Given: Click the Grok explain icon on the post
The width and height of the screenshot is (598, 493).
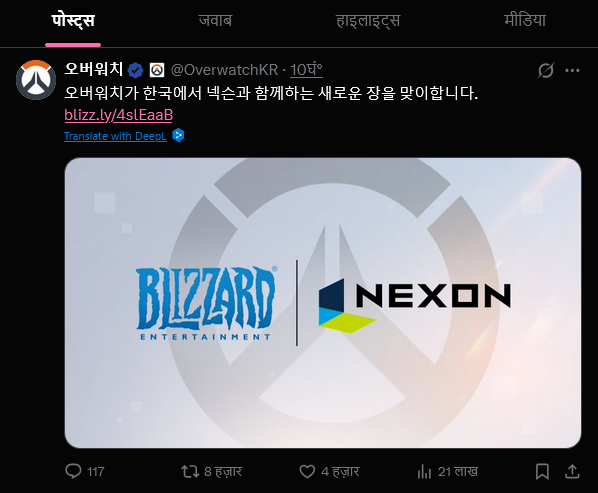Looking at the screenshot, I should pyautogui.click(x=545, y=70).
